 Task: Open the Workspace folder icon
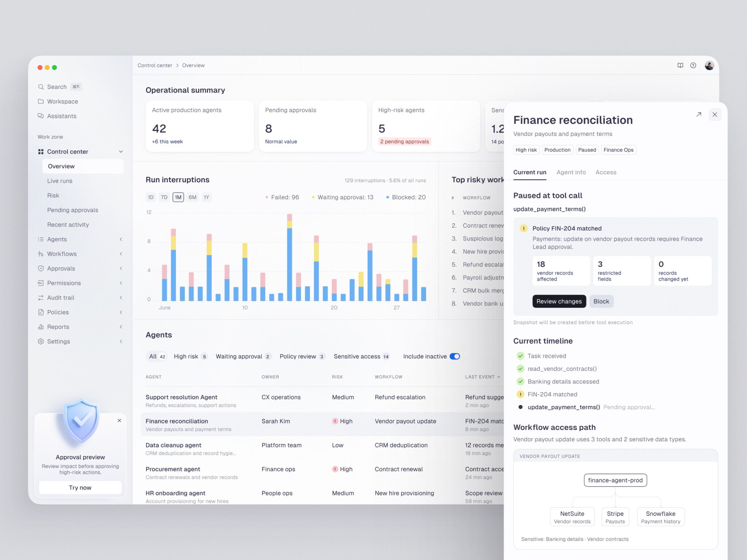tap(41, 101)
